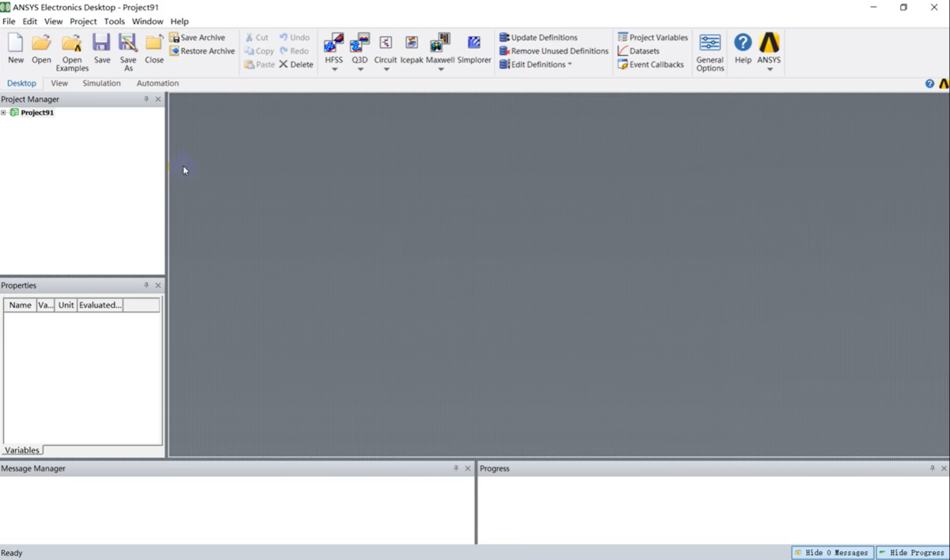The width and height of the screenshot is (950, 560).
Task: Restore Archive from file
Action: 202,51
